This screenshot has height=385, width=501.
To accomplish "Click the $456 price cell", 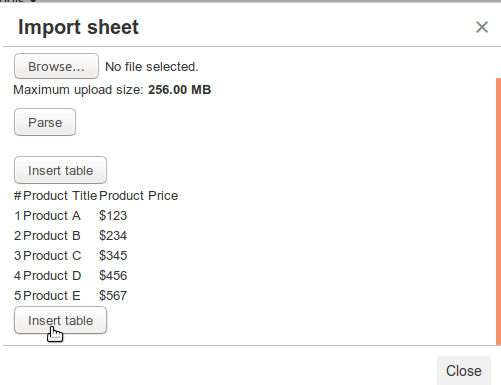I will pyautogui.click(x=113, y=276).
